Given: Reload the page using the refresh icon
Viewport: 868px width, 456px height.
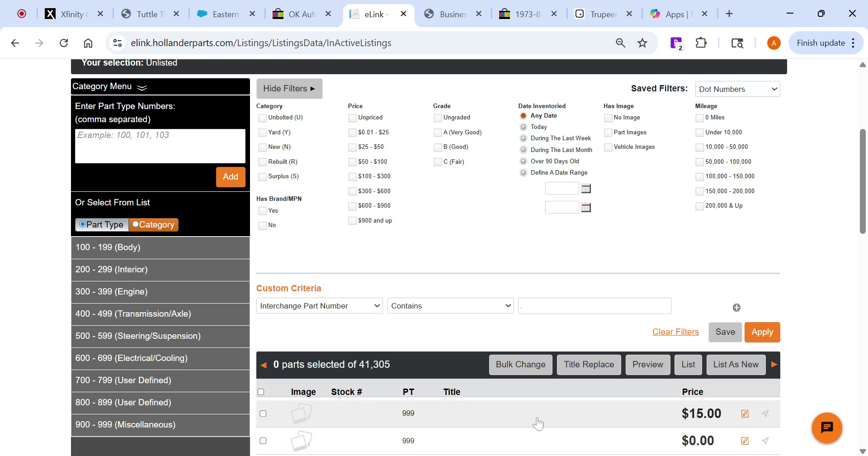Looking at the screenshot, I should [x=64, y=43].
